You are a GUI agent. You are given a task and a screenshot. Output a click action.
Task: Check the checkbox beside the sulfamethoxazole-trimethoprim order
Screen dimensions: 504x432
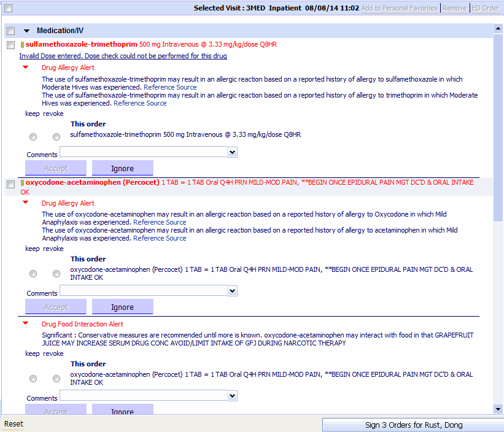[10, 45]
